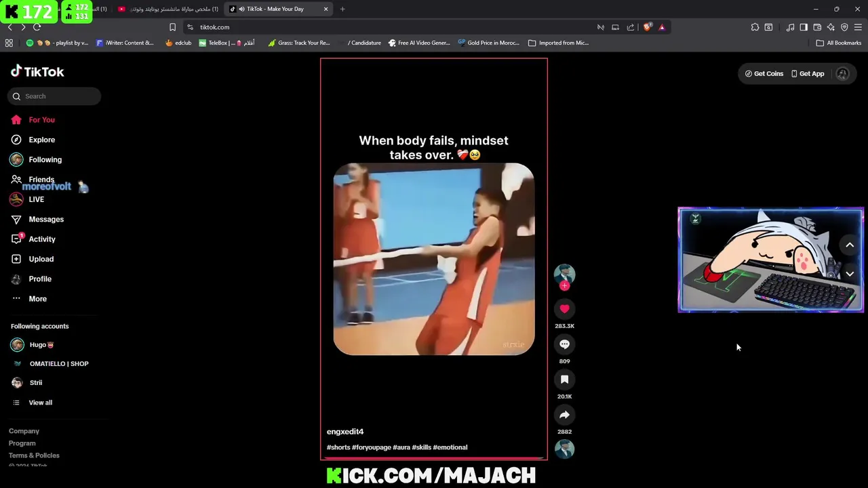Open the spinning sound disc avatar
The height and width of the screenshot is (488, 868).
click(564, 449)
